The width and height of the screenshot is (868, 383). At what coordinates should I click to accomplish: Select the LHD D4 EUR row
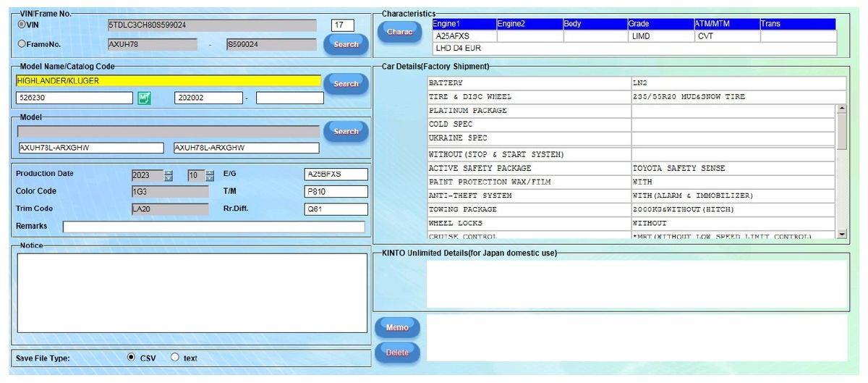tap(634, 49)
